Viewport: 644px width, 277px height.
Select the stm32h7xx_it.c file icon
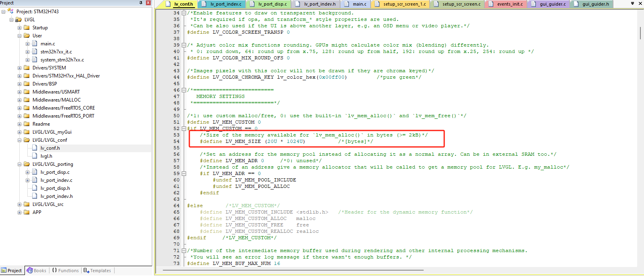pyautogui.click(x=35, y=52)
